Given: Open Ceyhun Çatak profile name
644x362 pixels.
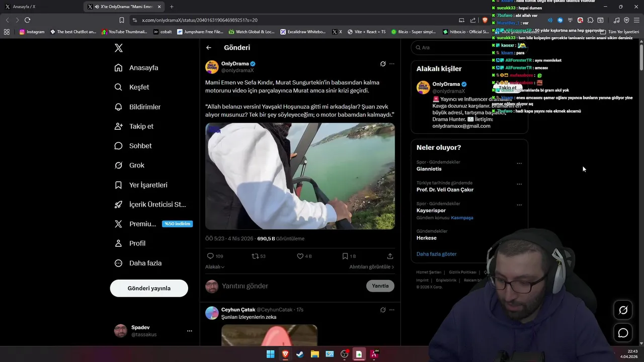Looking at the screenshot, I should coord(238,310).
